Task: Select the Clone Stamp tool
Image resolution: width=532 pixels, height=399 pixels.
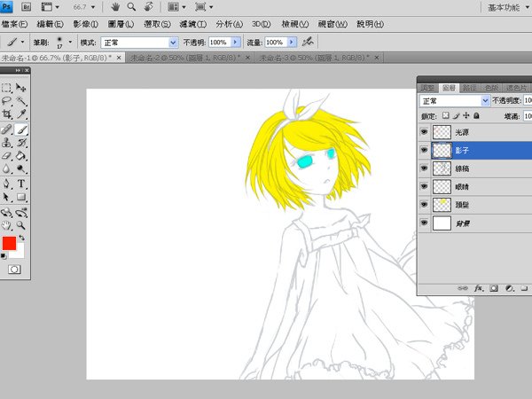Action: (6, 143)
